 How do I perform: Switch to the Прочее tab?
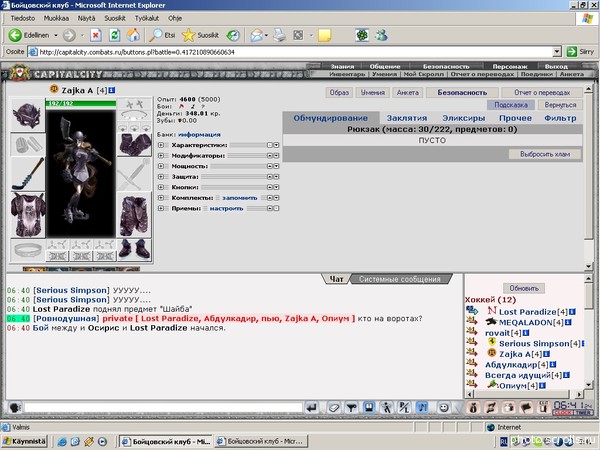[x=515, y=118]
